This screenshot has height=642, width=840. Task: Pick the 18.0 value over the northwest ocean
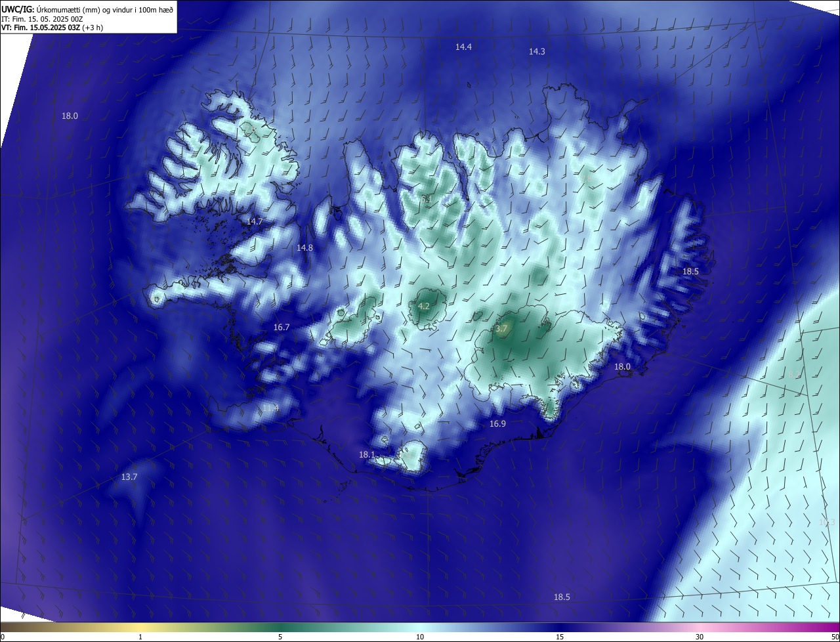click(70, 116)
